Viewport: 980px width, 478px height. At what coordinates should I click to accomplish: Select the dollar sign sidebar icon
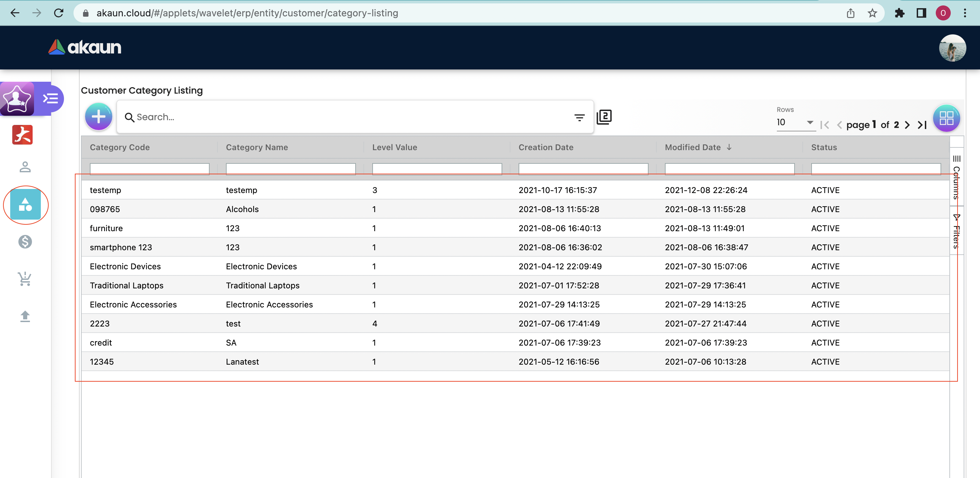(25, 242)
